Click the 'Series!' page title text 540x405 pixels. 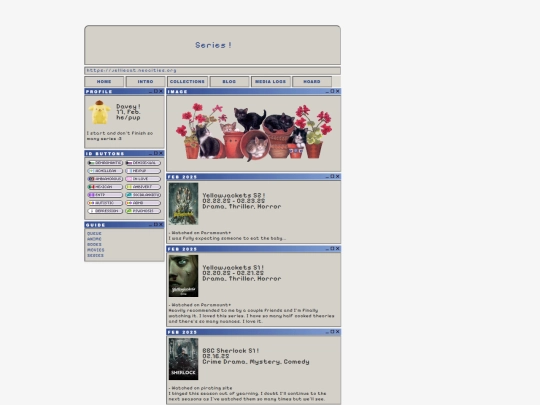(x=213, y=45)
